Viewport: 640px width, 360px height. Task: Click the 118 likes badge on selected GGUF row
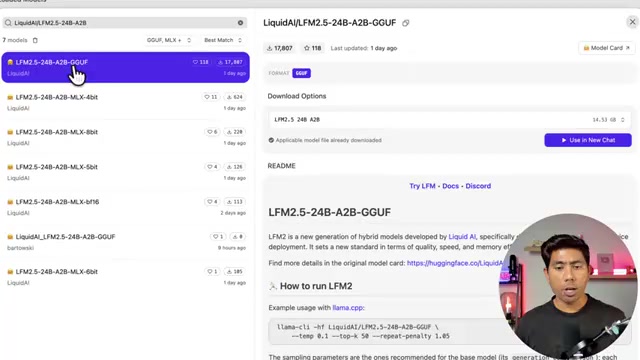[200, 62]
